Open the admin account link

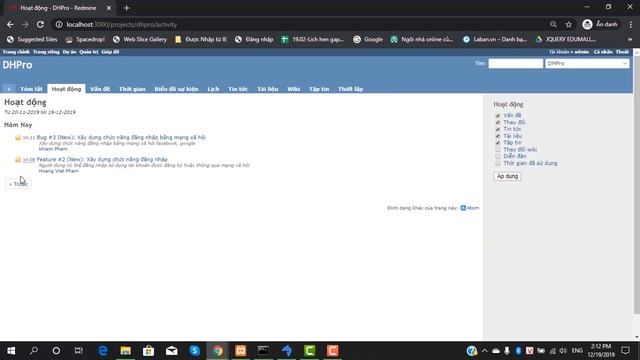pyautogui.click(x=582, y=52)
